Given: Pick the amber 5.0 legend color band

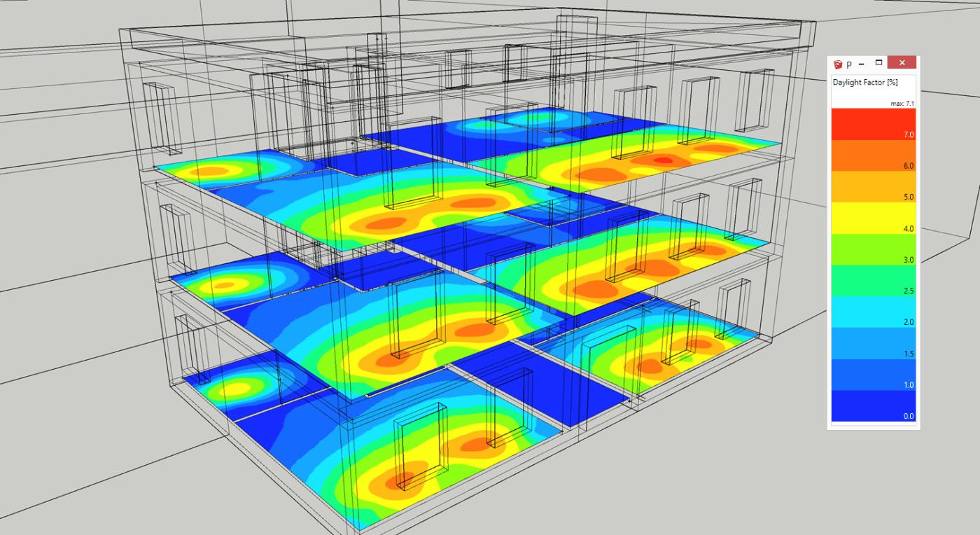Looking at the screenshot, I should point(873,187).
